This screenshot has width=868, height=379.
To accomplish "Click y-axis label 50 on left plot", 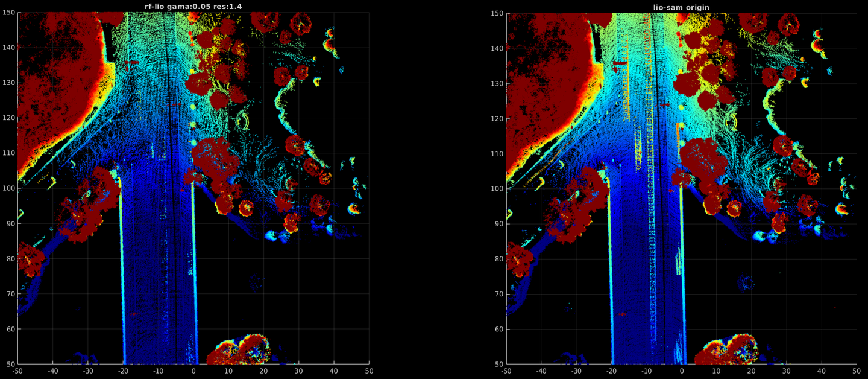I will pyautogui.click(x=11, y=364).
